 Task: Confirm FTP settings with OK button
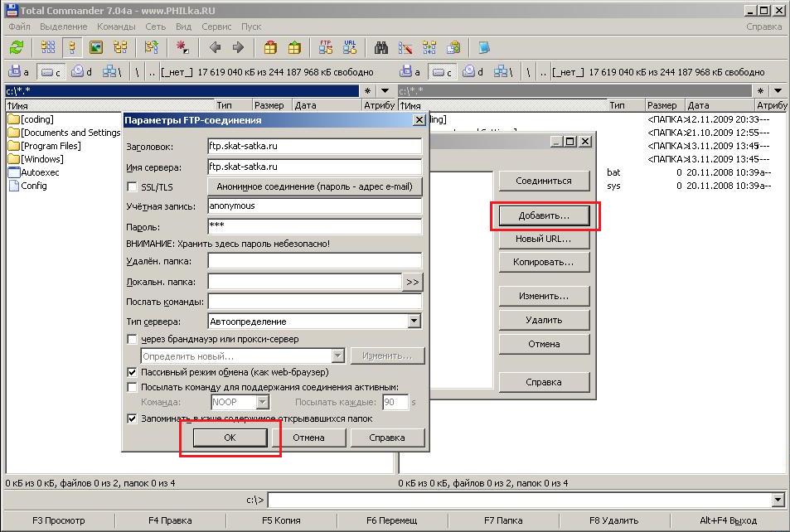[x=230, y=438]
